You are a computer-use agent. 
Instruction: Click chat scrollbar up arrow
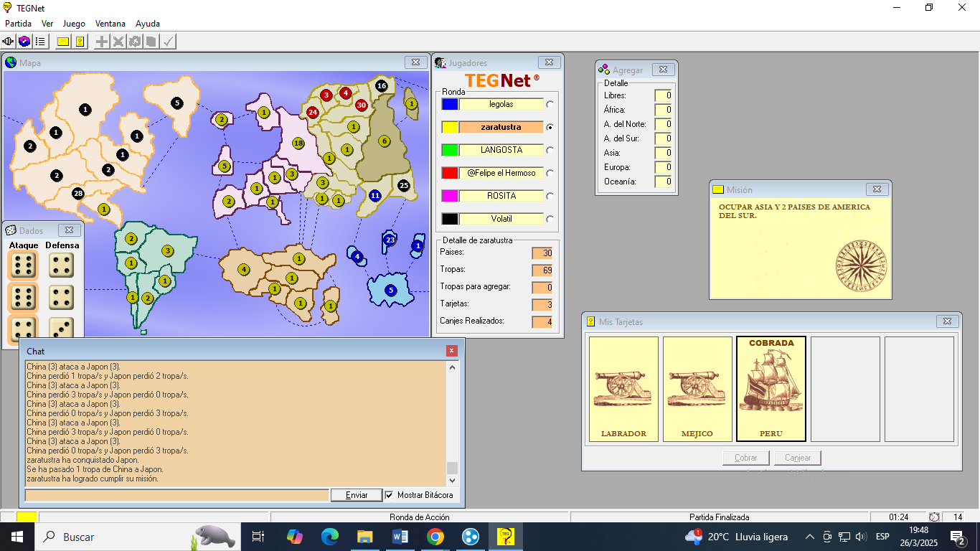coord(452,367)
